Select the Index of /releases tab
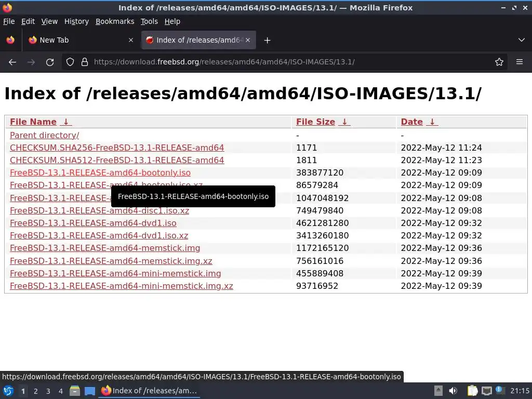The image size is (532, 399). click(x=198, y=40)
